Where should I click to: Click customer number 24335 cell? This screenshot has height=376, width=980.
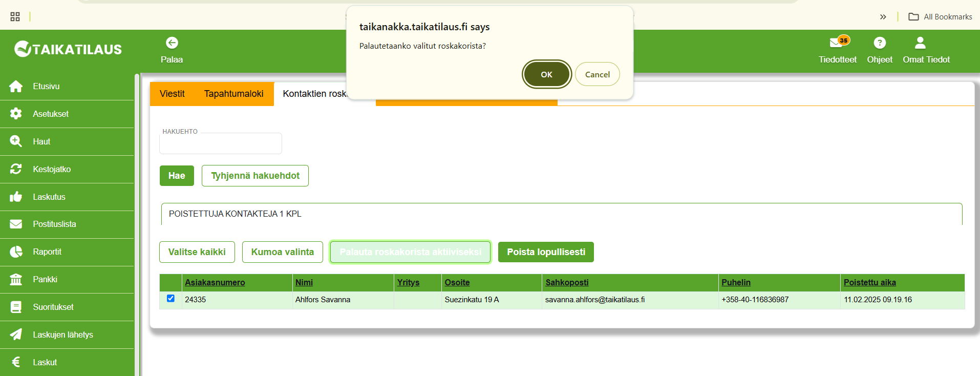[196, 300]
